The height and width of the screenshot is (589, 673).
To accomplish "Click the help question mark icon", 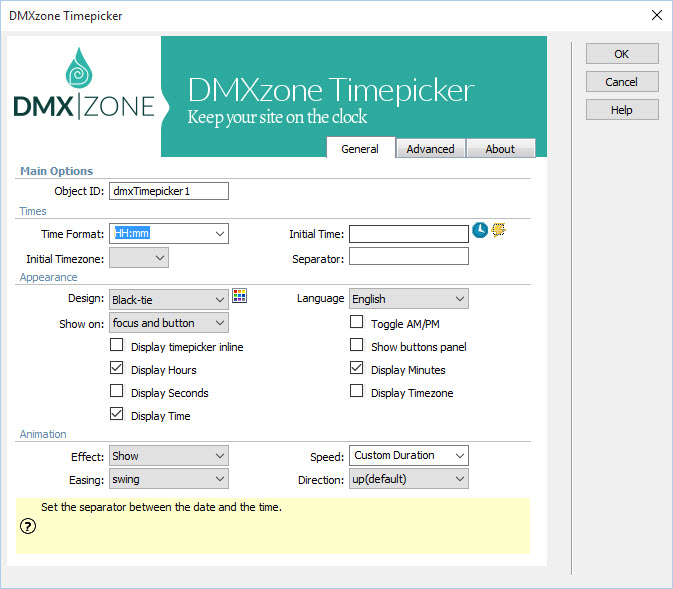I will 28,526.
